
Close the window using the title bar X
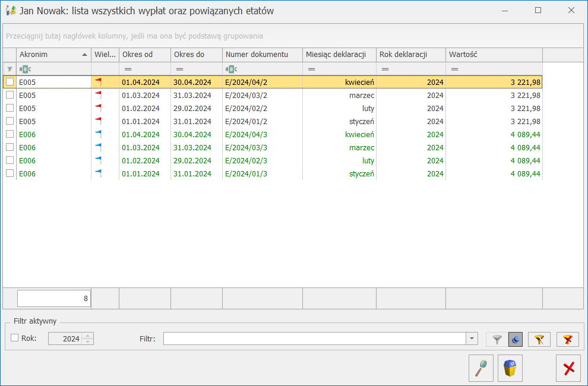point(571,11)
